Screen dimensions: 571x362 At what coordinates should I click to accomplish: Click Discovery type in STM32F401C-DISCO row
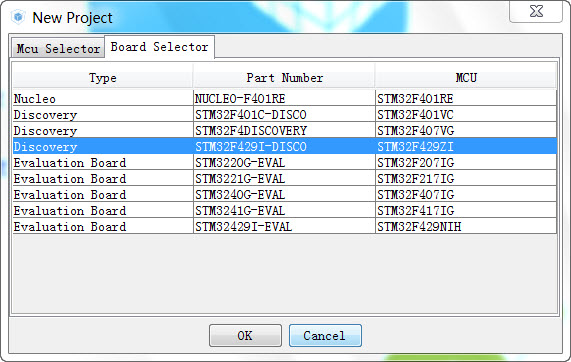pos(103,114)
